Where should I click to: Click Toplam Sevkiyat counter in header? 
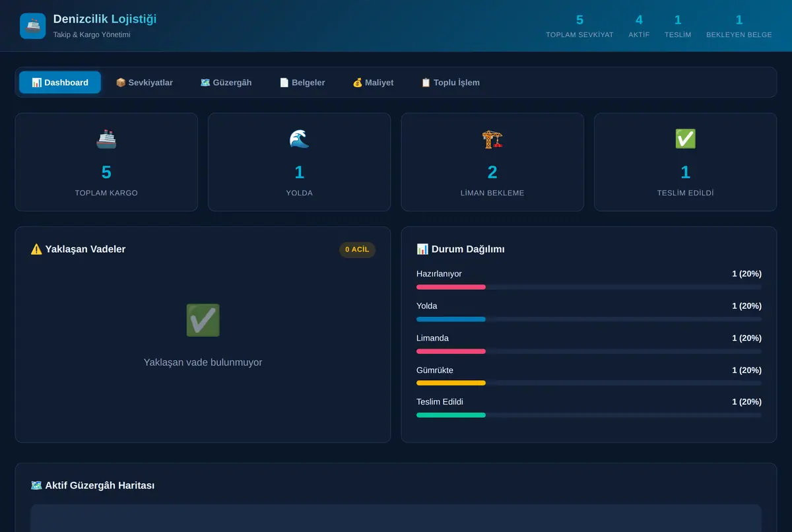[x=579, y=26]
